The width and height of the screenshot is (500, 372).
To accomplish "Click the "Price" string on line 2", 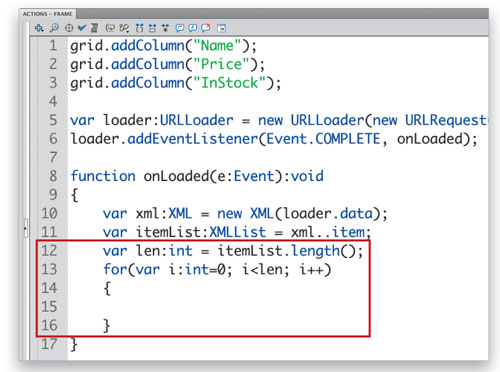I will click(221, 64).
